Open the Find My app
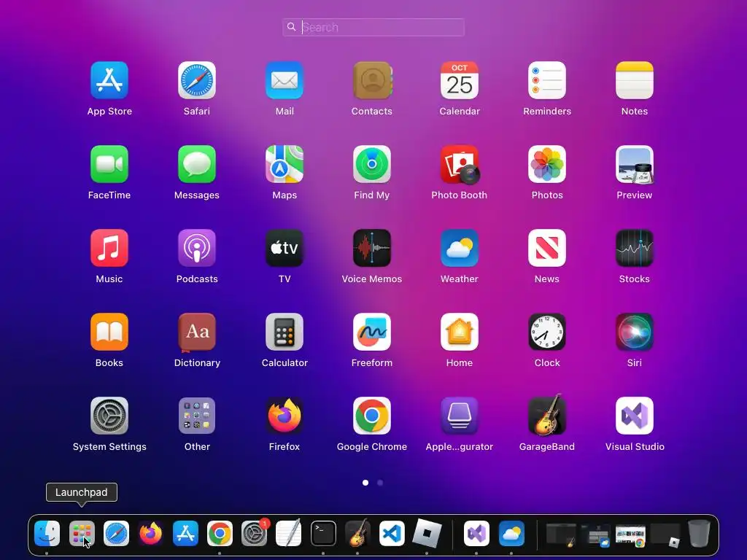The image size is (747, 560). pyautogui.click(x=372, y=164)
